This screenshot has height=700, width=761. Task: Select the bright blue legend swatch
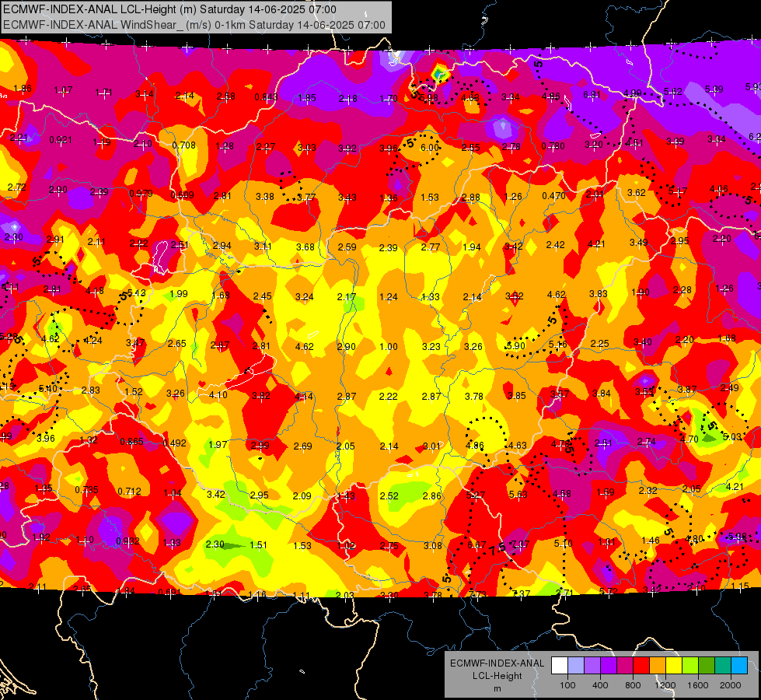pyautogui.click(x=739, y=666)
